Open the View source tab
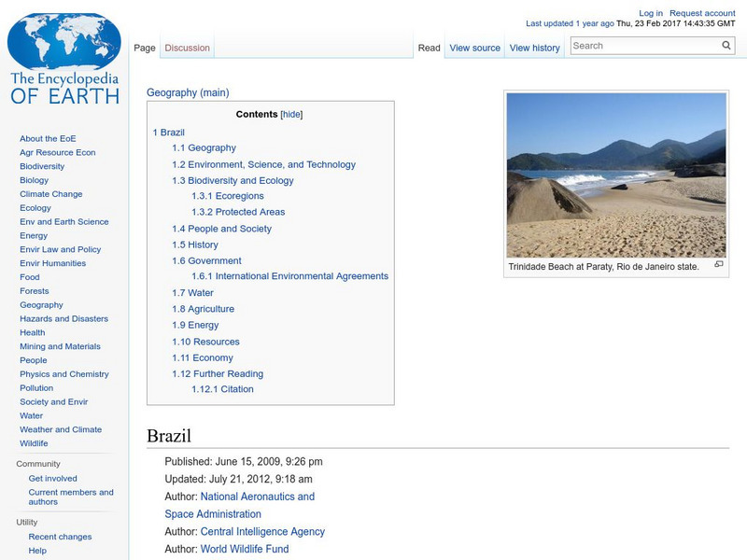Screen dimensions: 747x560 pos(475,48)
